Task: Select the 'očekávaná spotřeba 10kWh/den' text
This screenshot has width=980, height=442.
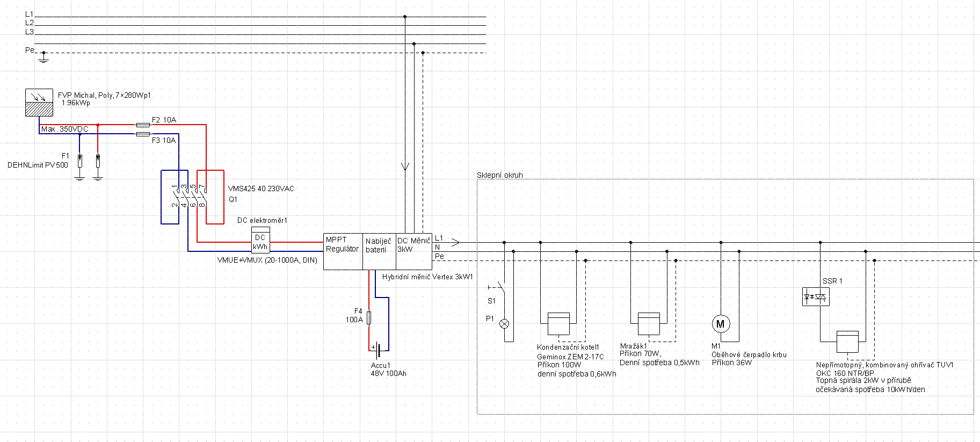Action: click(x=870, y=389)
